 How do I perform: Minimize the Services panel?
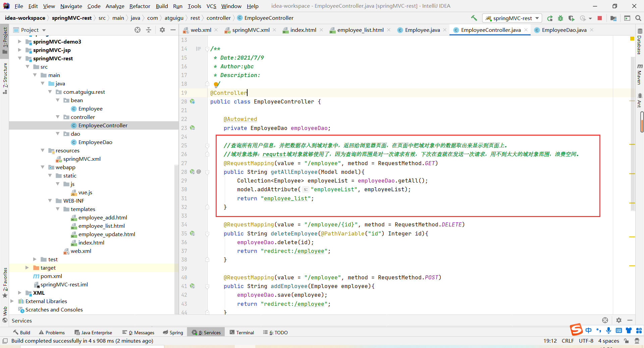click(630, 320)
